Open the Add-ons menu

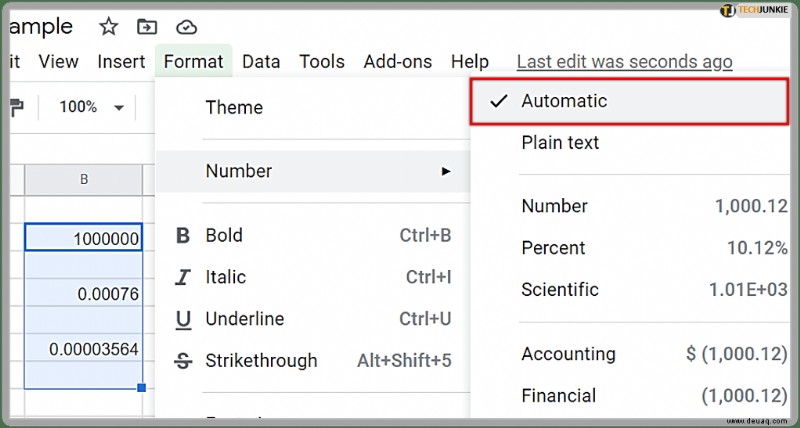(x=398, y=62)
